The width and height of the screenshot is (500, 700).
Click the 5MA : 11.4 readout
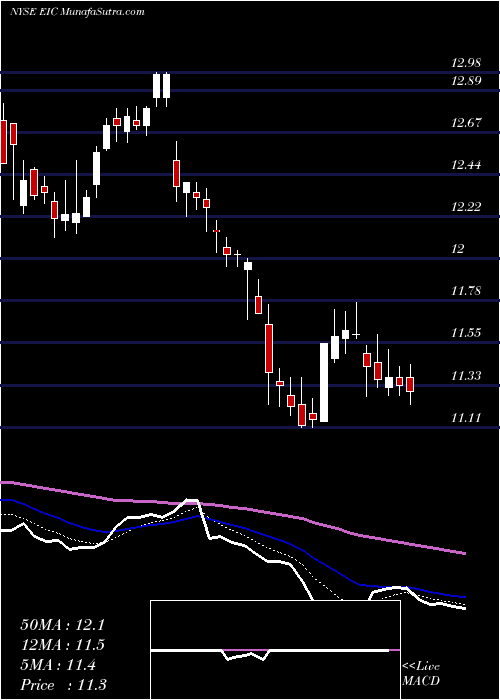[x=58, y=666]
